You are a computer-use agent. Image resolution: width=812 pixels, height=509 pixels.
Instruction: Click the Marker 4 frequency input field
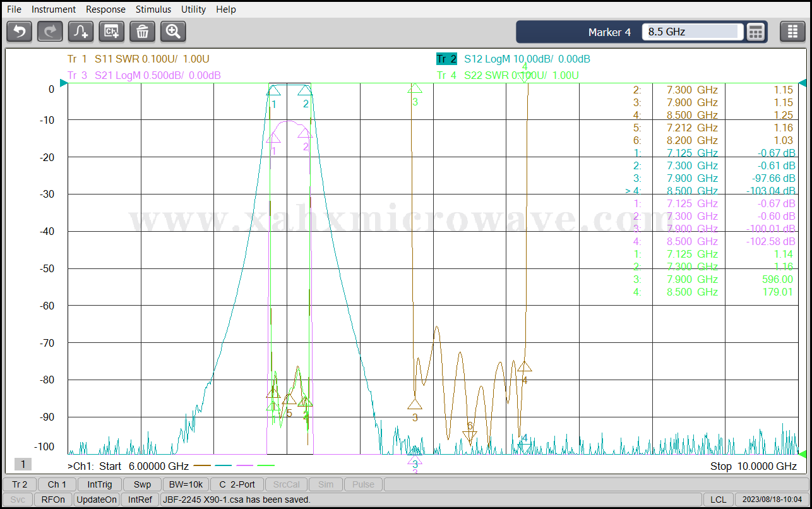pos(693,32)
